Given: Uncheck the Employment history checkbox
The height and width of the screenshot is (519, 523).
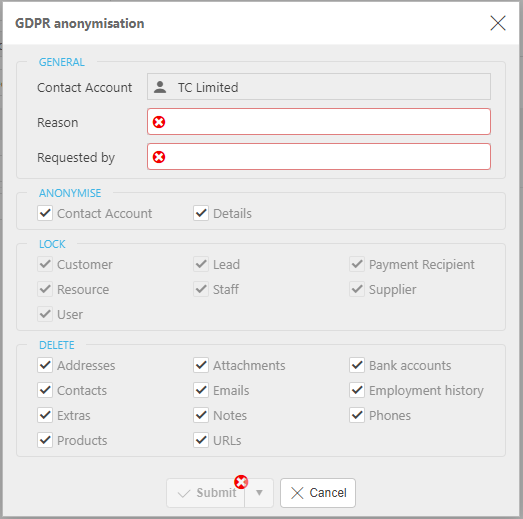Looking at the screenshot, I should [357, 390].
